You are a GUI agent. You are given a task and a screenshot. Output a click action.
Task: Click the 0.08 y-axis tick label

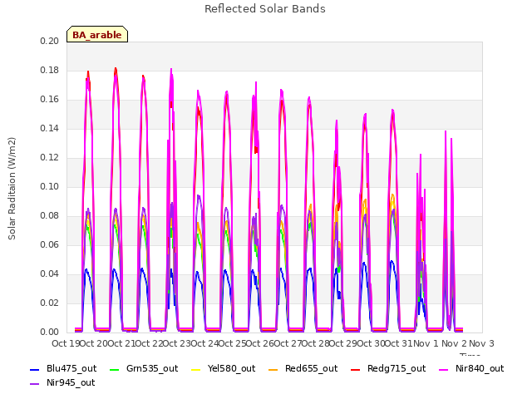point(49,216)
